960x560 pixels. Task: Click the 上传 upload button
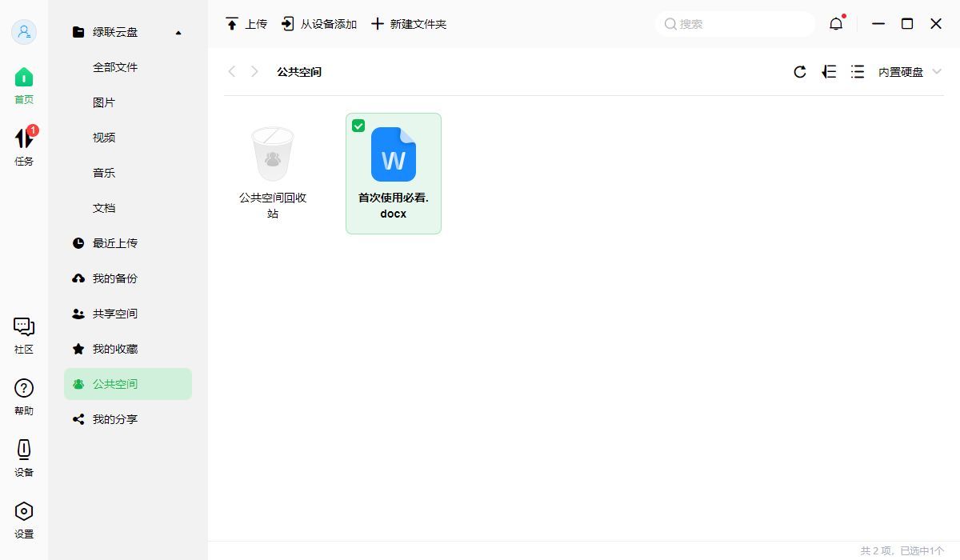tap(246, 24)
